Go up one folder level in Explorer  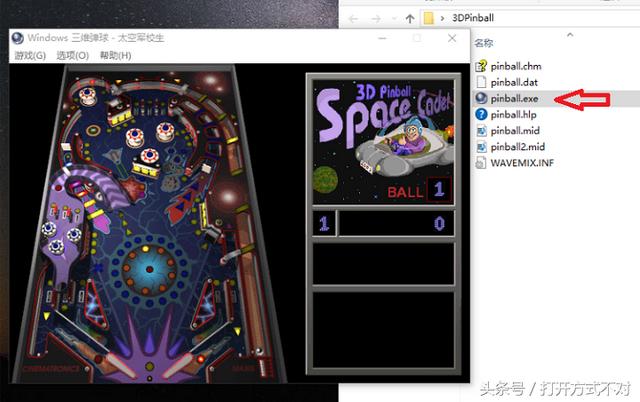point(410,19)
